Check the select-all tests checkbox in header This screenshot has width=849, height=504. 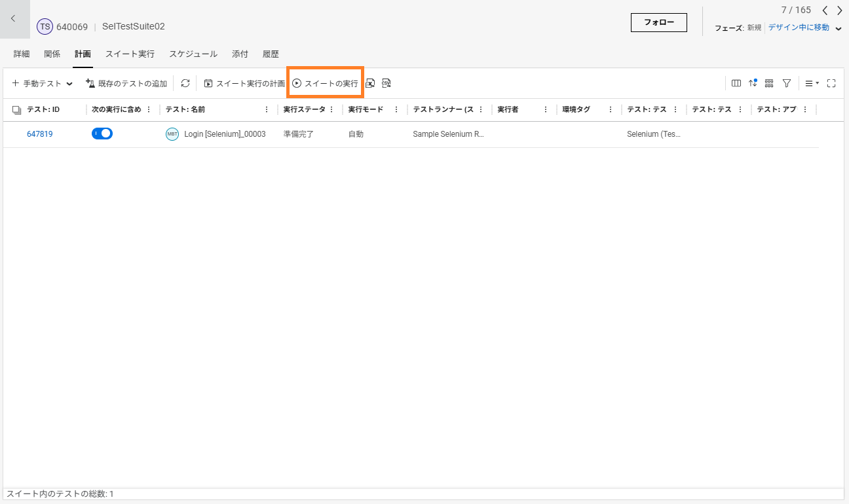pyautogui.click(x=17, y=110)
